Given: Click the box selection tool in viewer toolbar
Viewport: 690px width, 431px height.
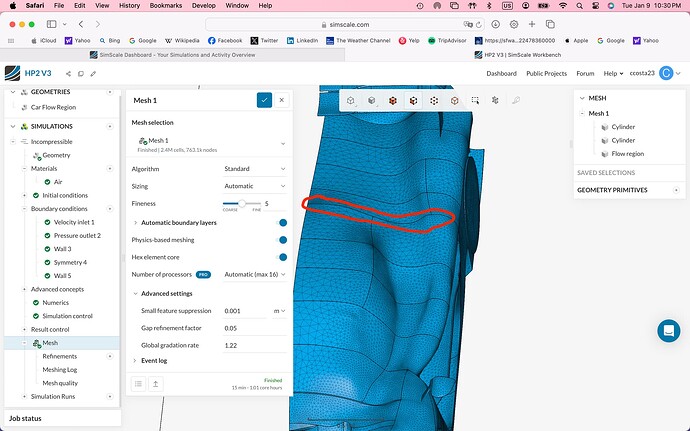Looking at the screenshot, I should pyautogui.click(x=476, y=100).
